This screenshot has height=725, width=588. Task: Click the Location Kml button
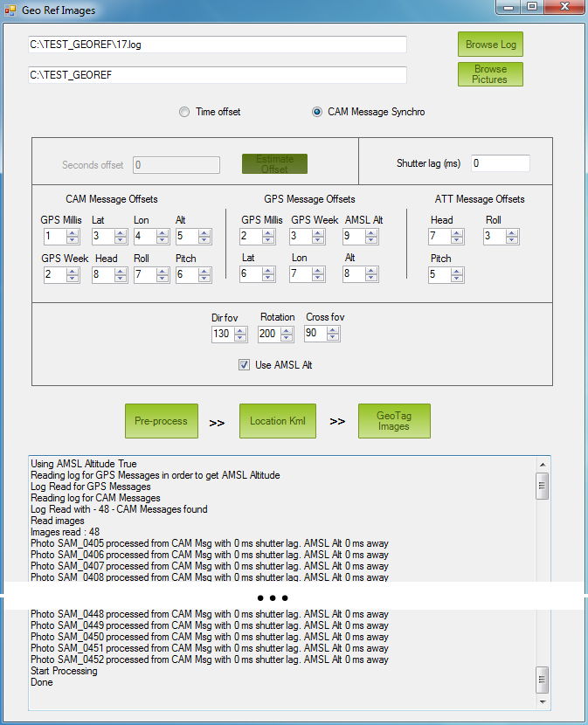277,421
